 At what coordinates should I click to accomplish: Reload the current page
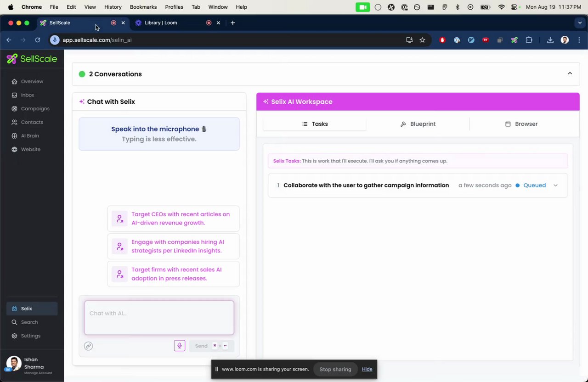coord(38,40)
